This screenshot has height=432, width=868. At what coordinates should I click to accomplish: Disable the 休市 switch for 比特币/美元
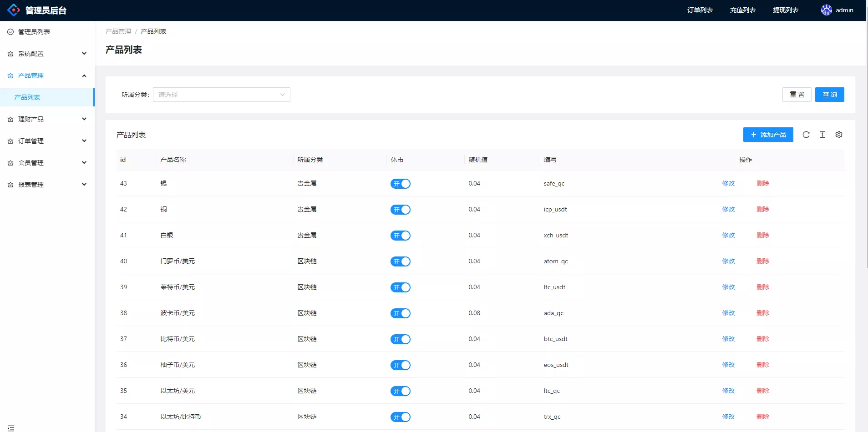click(401, 339)
